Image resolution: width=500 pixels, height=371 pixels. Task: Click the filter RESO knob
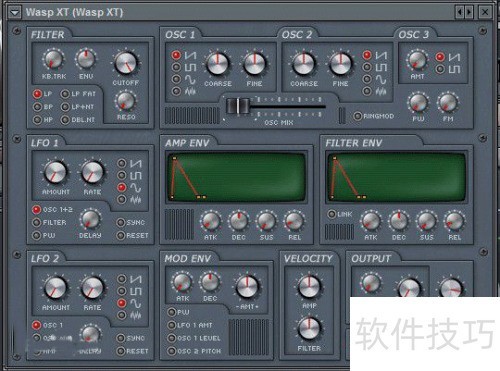[x=126, y=101]
